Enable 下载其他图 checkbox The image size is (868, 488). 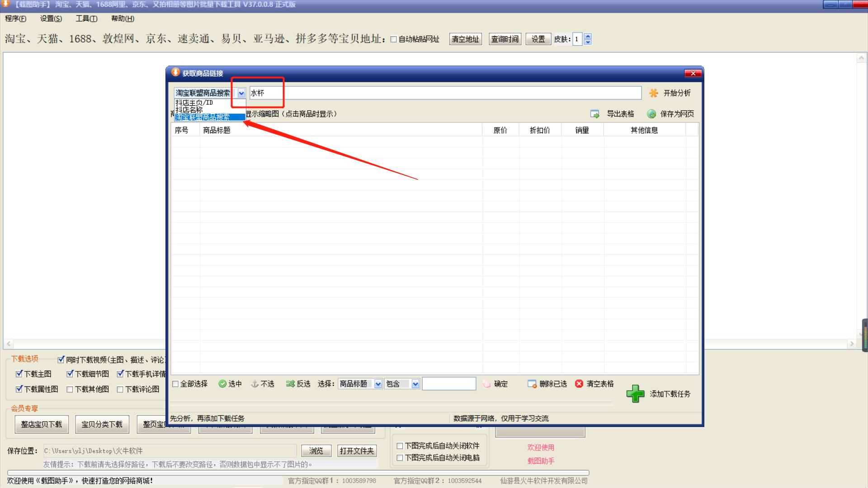click(x=70, y=389)
